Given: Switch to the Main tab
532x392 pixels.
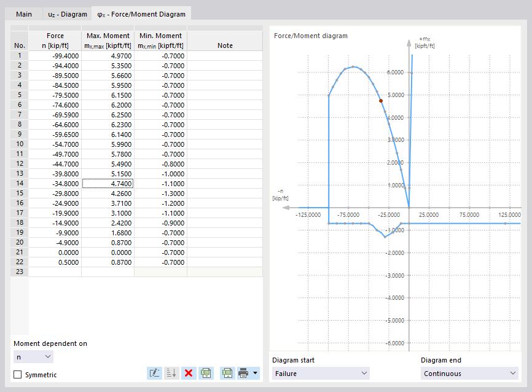Looking at the screenshot, I should [24, 14].
